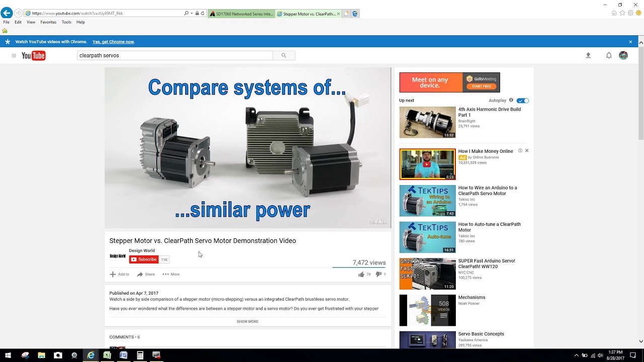
Task: Expand description with SHOW MORE
Action: (248, 321)
